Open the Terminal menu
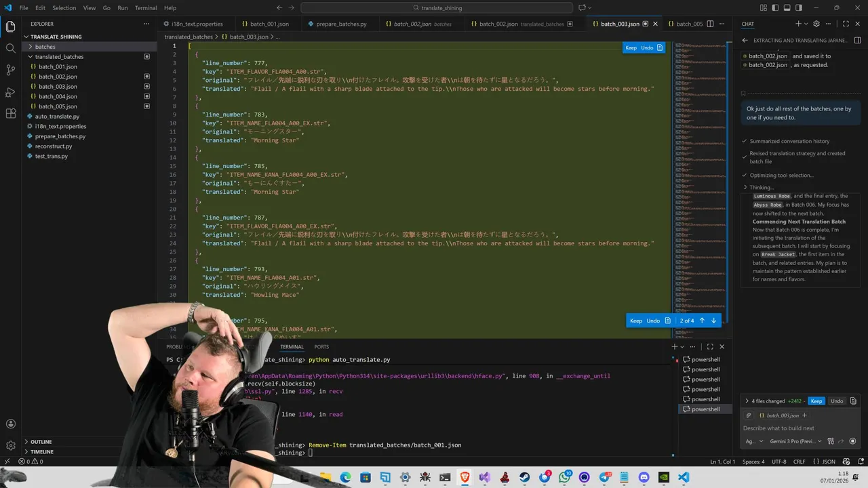The height and width of the screenshot is (488, 868). pyautogui.click(x=146, y=7)
